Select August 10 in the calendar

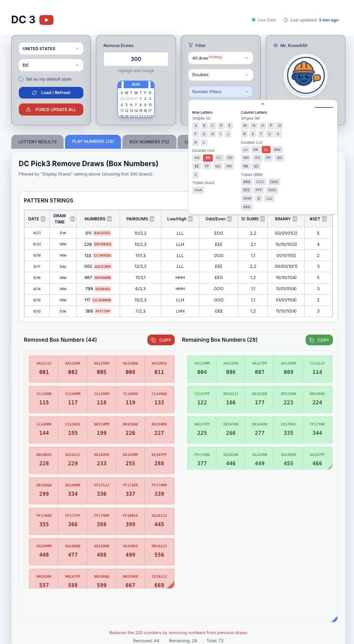coord(150,104)
